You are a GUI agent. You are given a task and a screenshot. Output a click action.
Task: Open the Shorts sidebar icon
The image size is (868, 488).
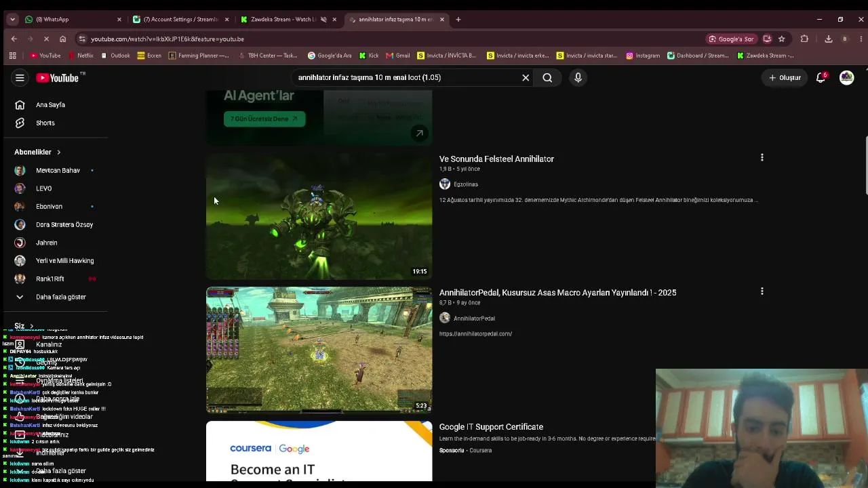click(20, 123)
